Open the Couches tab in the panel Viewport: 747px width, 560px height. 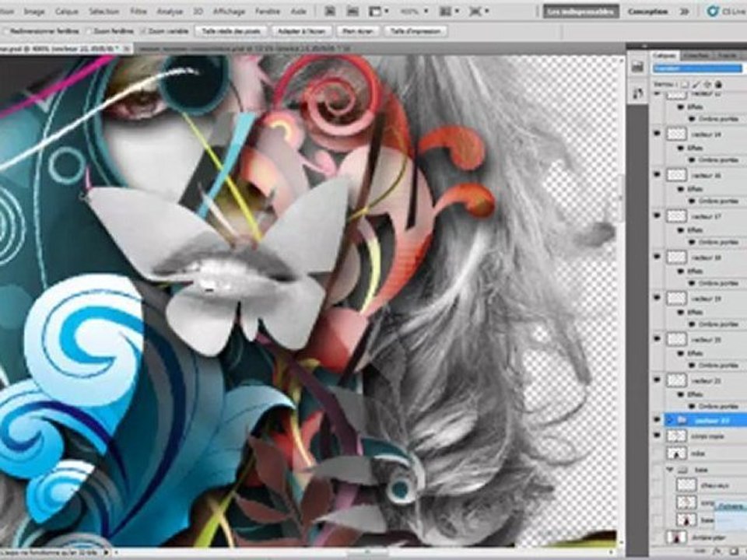(x=696, y=56)
